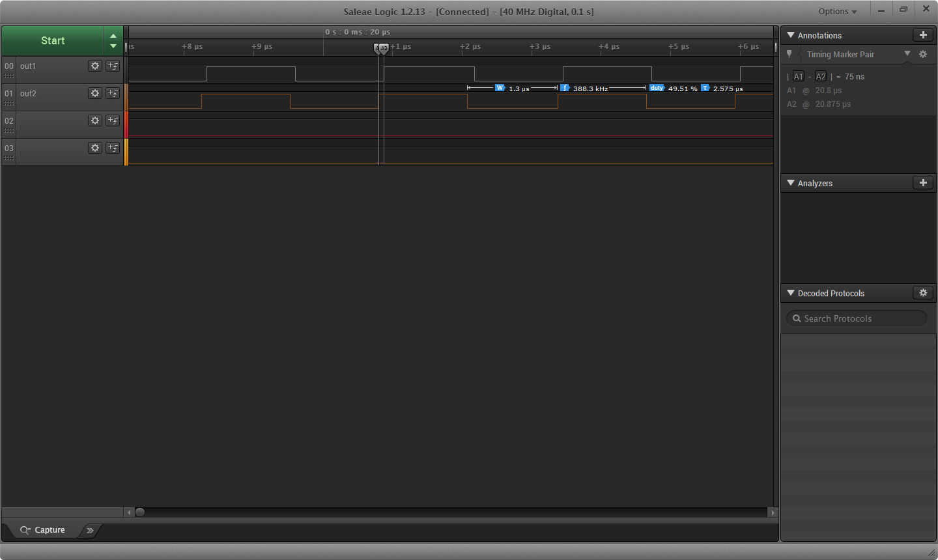Click the horizontal scrollbar thumb

coord(139,512)
